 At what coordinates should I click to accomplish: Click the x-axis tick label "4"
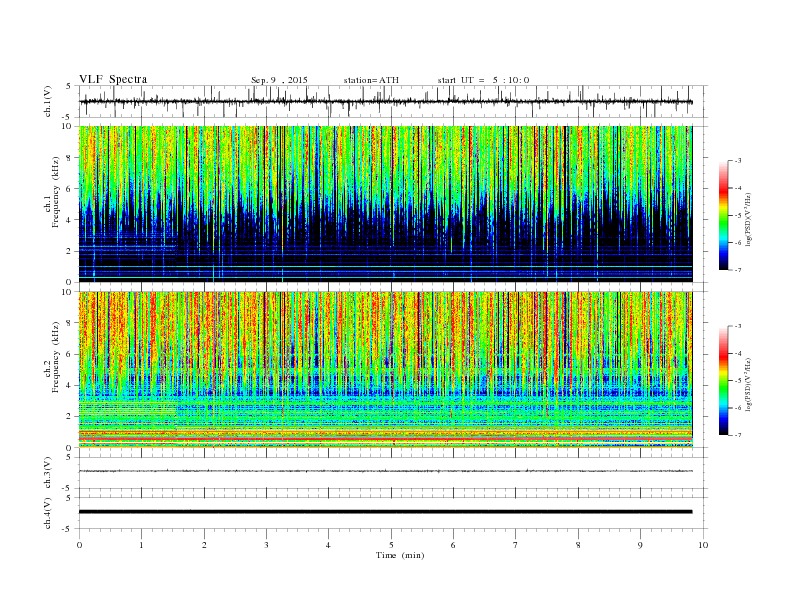point(328,545)
